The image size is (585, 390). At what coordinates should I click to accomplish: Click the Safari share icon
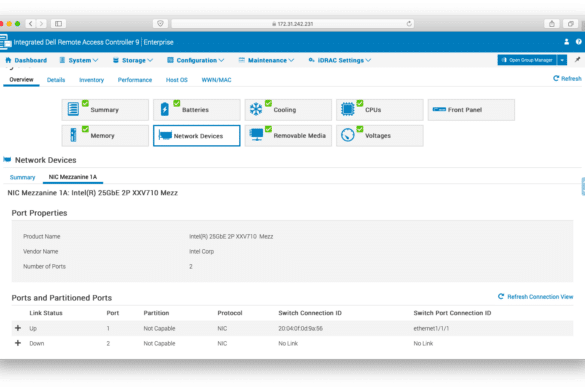click(x=551, y=24)
